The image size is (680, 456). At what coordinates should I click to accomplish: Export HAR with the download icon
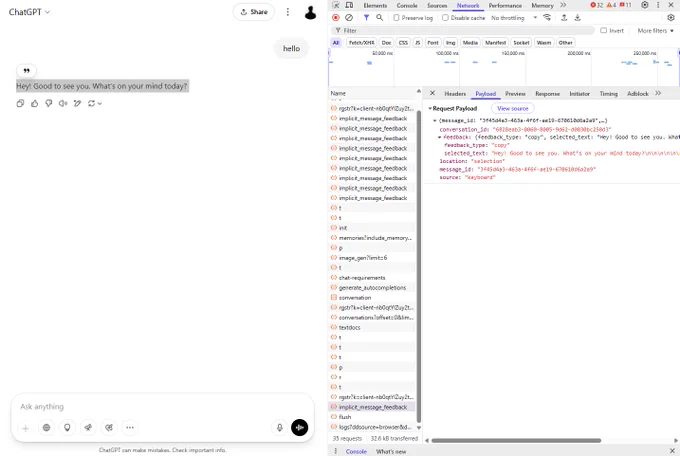[577, 18]
